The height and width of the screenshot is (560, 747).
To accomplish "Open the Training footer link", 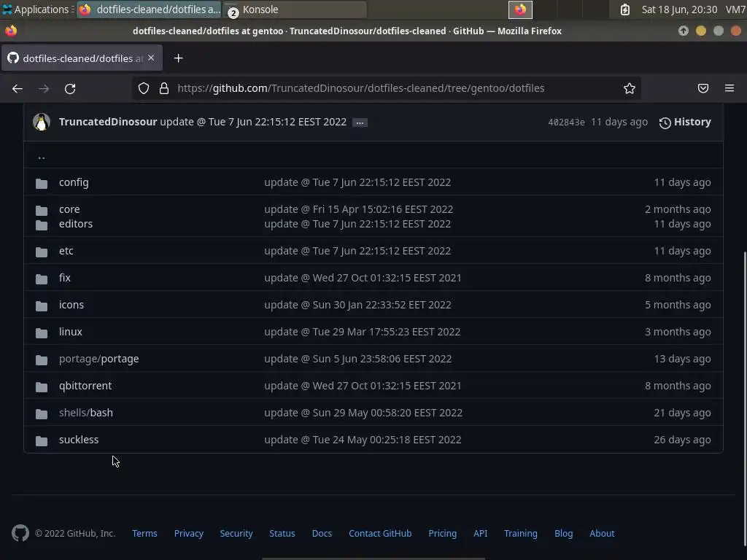I will [521, 533].
